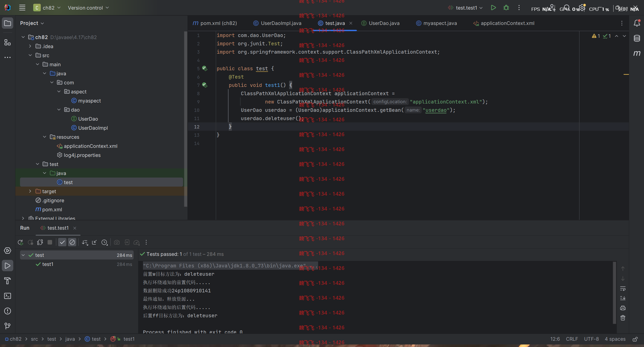Toggle read-only lock in status bar
The height and width of the screenshot is (347, 644).
click(635, 339)
